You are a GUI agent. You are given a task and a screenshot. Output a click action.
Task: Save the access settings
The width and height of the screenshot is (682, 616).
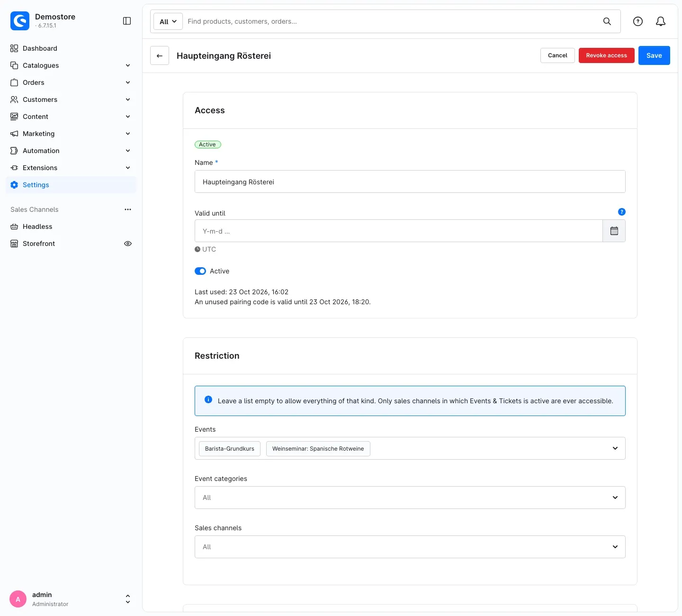[654, 55]
